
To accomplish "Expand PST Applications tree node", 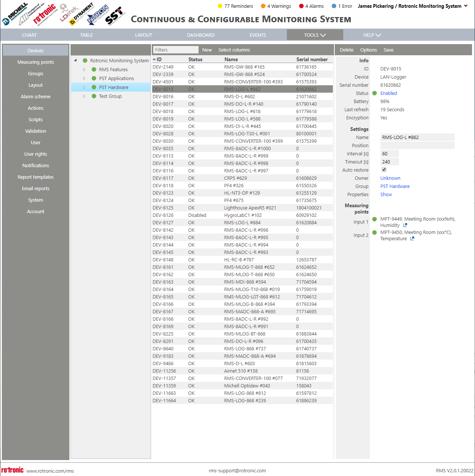I will coord(84,78).
